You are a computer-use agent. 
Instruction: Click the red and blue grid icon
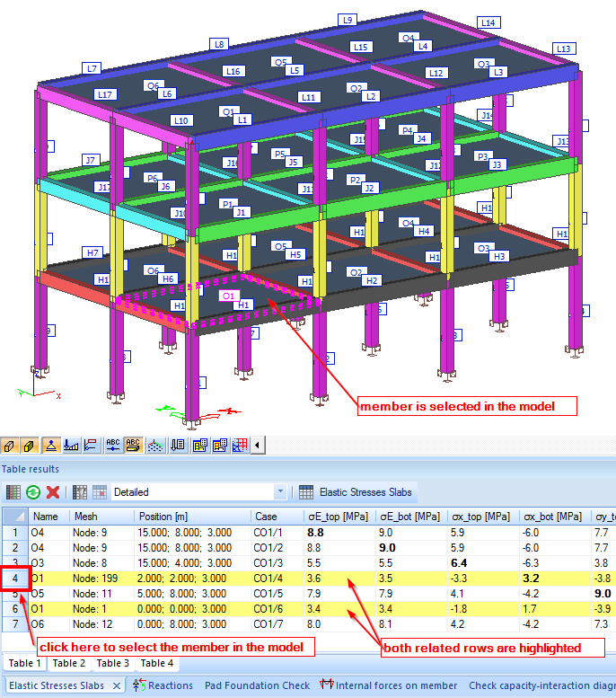pyautogui.click(x=240, y=445)
